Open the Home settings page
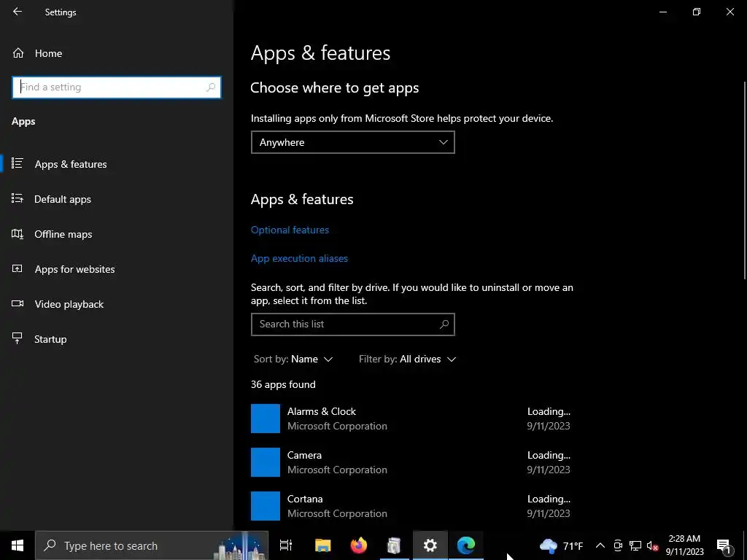747x560 pixels. 117,53
